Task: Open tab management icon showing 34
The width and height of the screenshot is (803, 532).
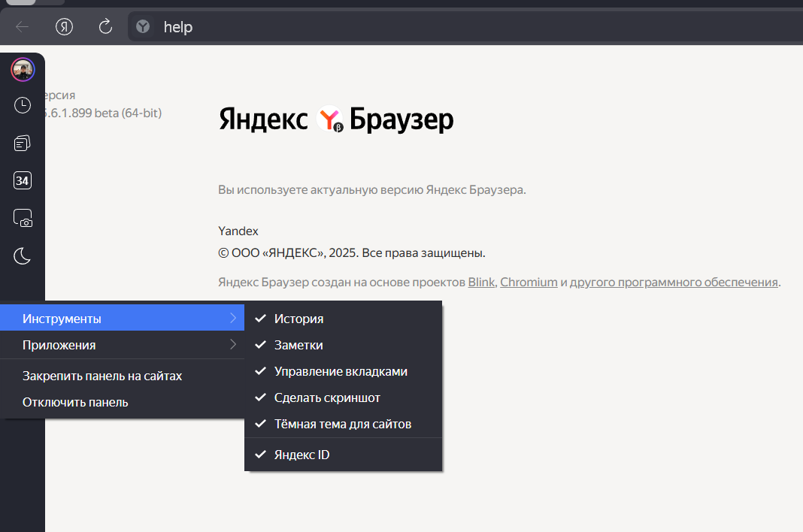Action: click(x=23, y=181)
